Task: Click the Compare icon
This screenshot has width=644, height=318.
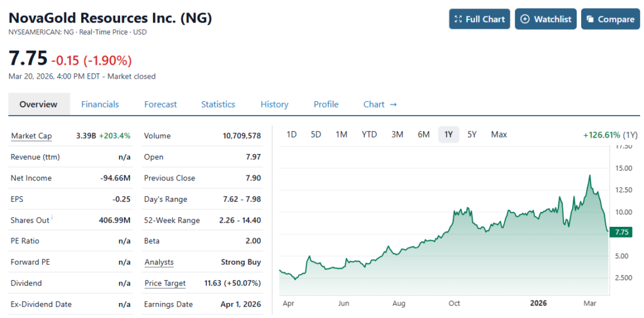Action: pyautogui.click(x=590, y=19)
